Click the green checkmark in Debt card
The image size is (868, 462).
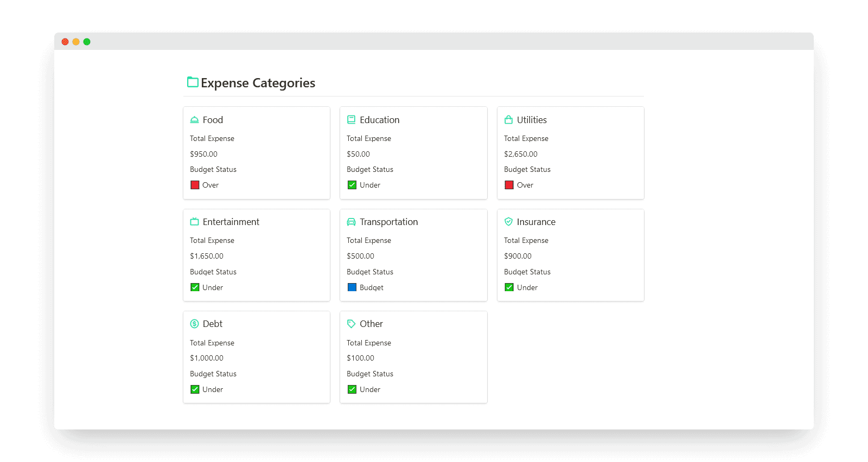click(x=195, y=389)
